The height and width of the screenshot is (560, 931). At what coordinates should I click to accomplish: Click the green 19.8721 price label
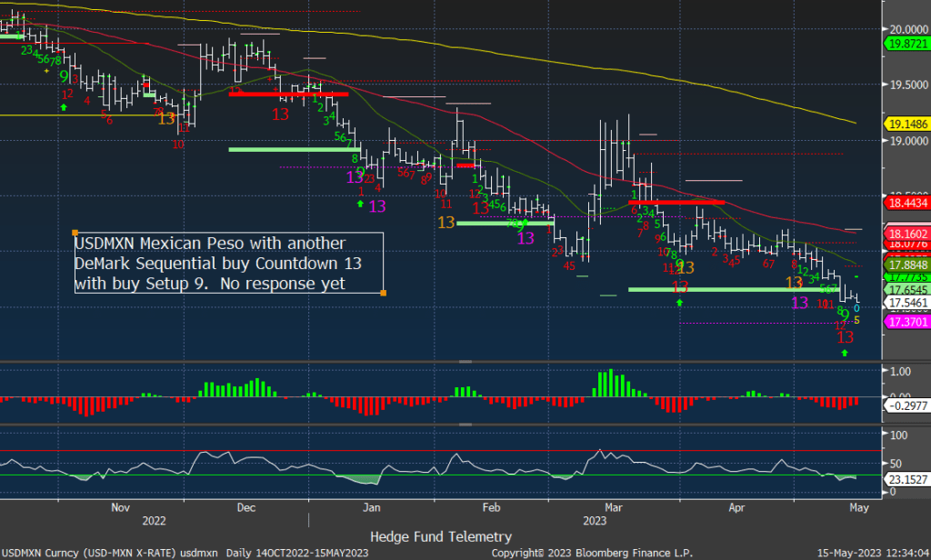(904, 43)
